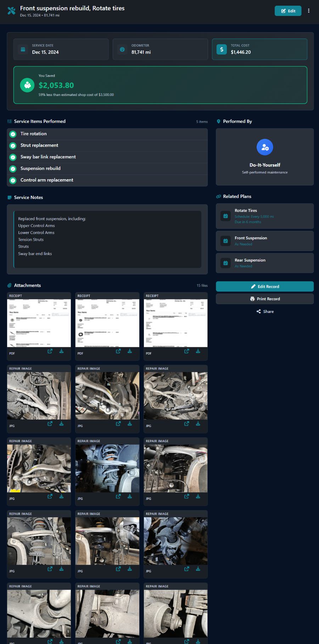Click the 5 items count label
The image size is (319, 644).
click(x=202, y=121)
